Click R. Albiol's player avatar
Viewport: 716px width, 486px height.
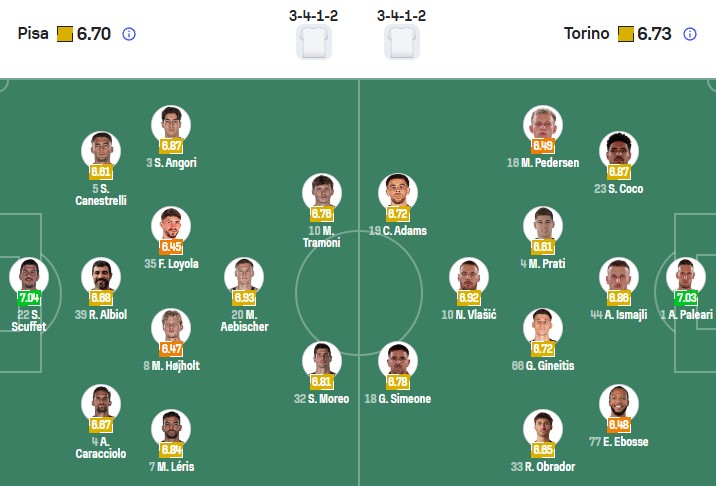[101, 276]
